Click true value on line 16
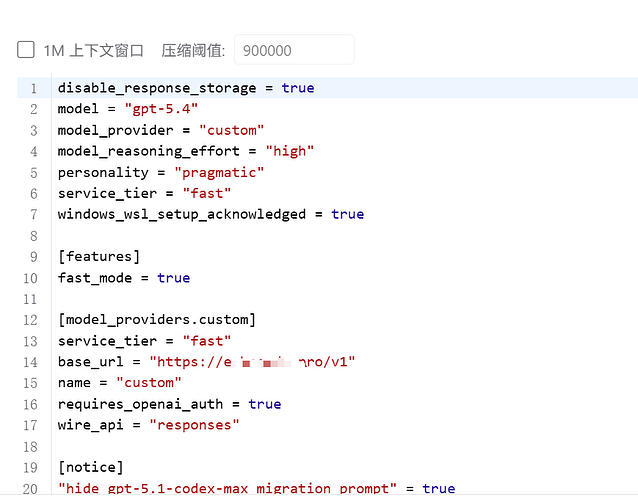The width and height of the screenshot is (638, 499). pyautogui.click(x=265, y=404)
